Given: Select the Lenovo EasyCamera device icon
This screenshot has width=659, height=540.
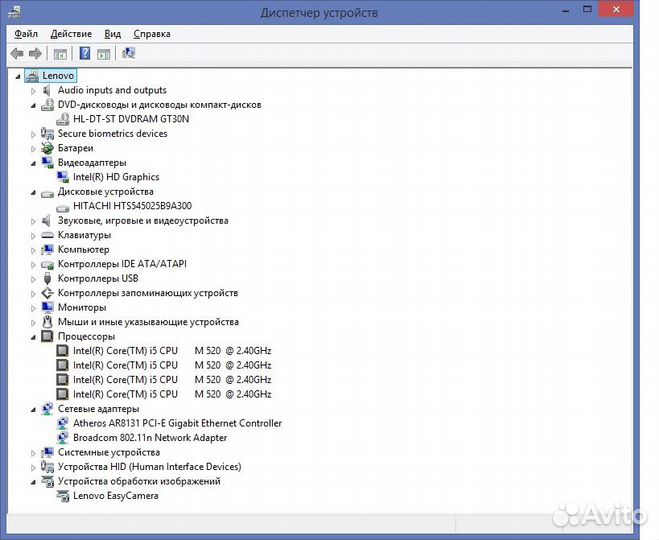Looking at the screenshot, I should 63,496.
